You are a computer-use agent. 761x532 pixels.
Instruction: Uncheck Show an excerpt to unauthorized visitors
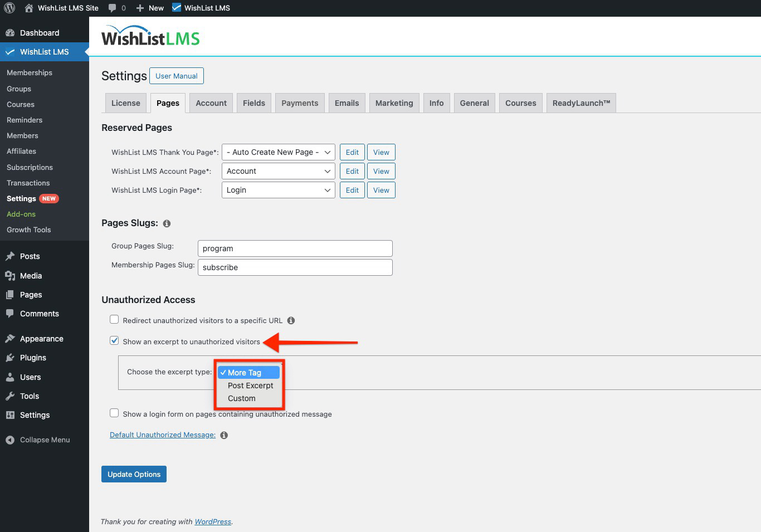114,341
